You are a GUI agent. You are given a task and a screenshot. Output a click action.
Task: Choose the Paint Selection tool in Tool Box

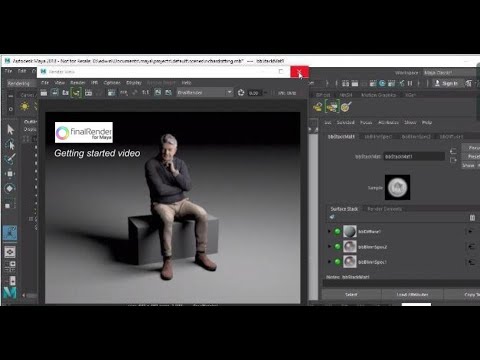coord(10,159)
